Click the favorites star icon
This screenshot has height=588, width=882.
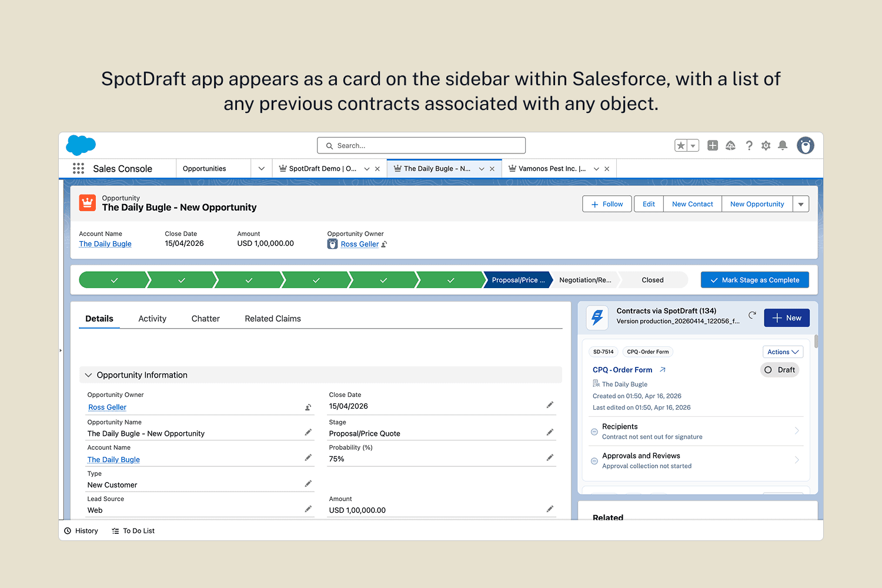(681, 145)
